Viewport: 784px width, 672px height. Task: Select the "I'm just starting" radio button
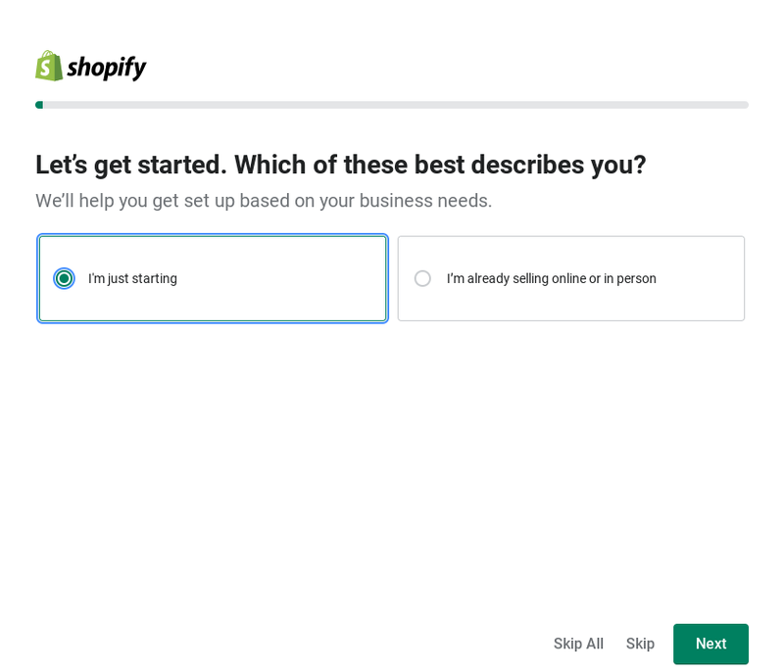pyautogui.click(x=64, y=278)
